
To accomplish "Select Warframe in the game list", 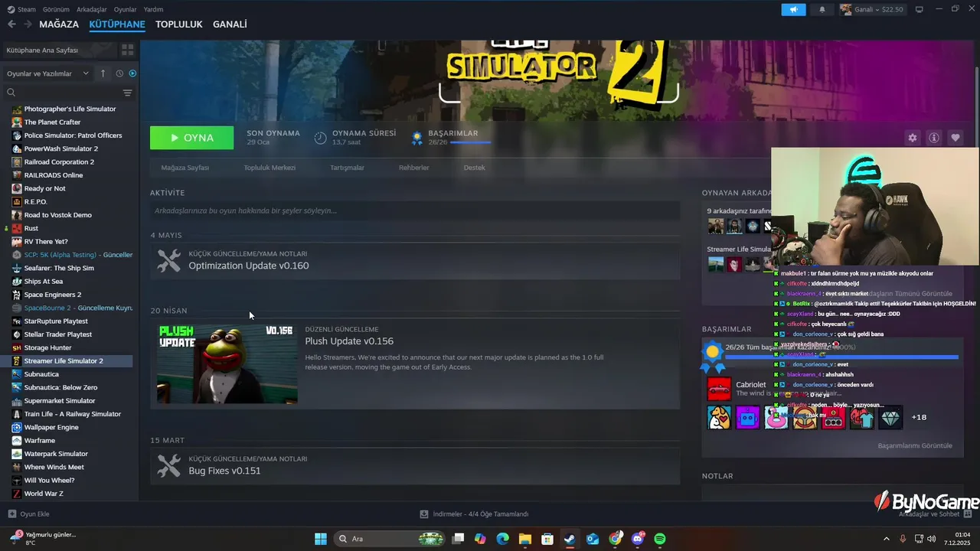I will click(69, 440).
